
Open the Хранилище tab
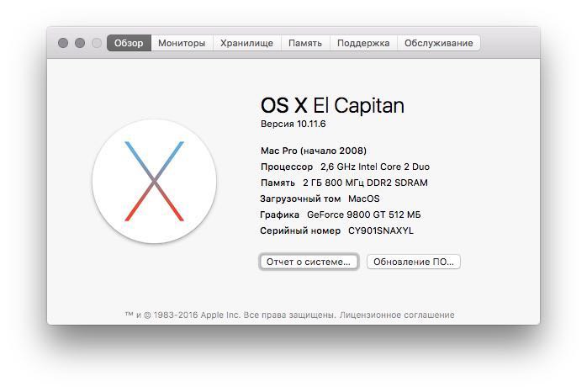click(x=246, y=43)
